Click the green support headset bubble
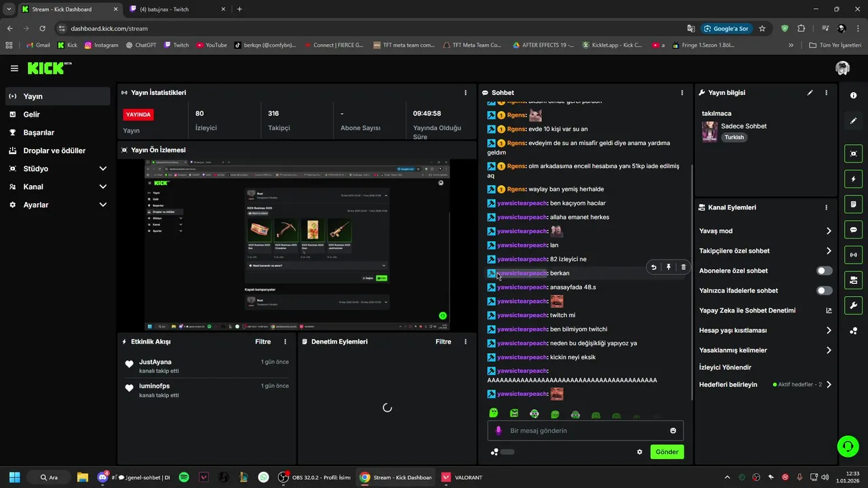 coord(848,446)
